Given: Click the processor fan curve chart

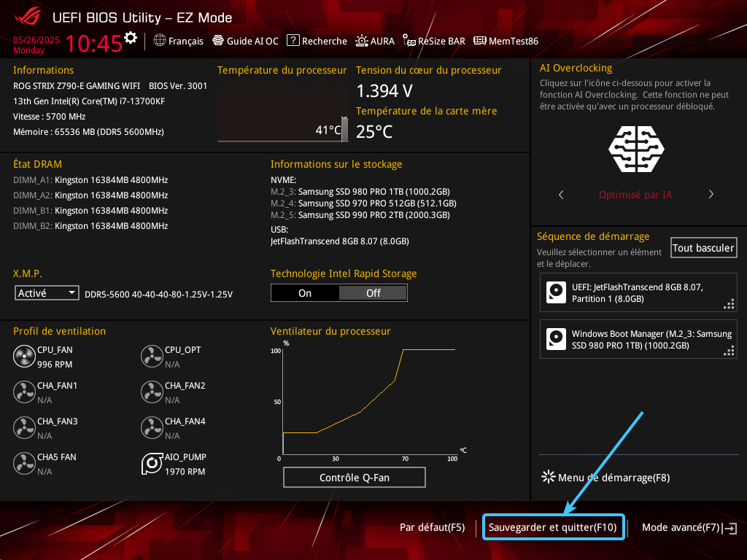Looking at the screenshot, I should [x=368, y=401].
